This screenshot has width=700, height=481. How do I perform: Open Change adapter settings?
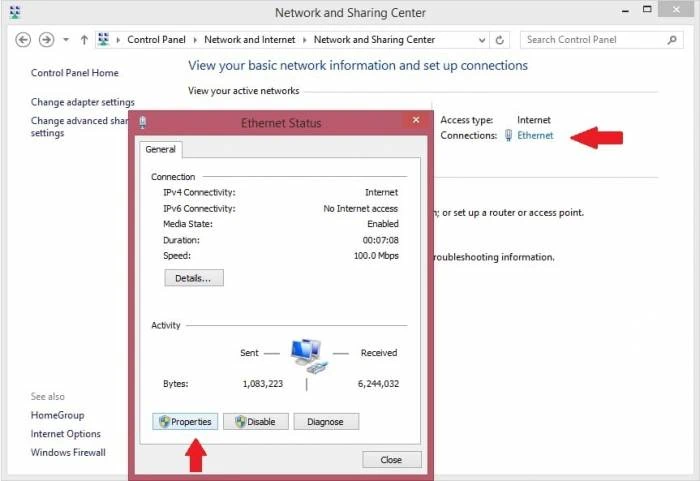pos(83,102)
